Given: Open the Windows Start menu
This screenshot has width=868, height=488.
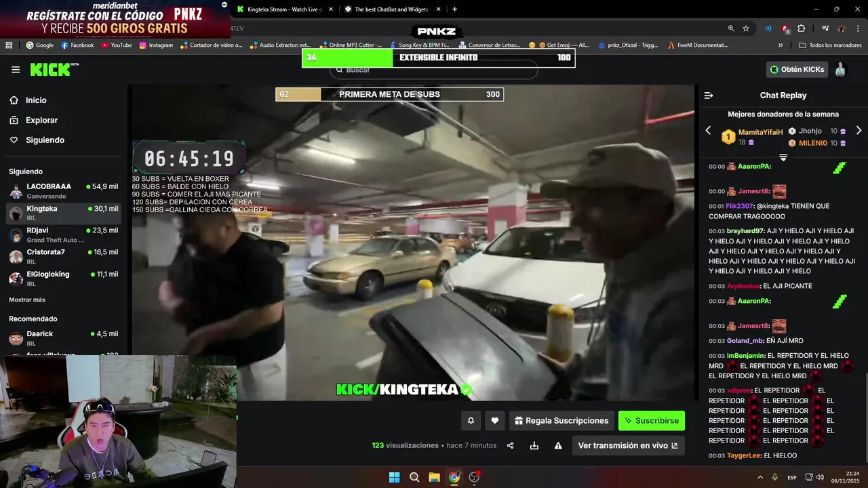Looking at the screenshot, I should (394, 477).
